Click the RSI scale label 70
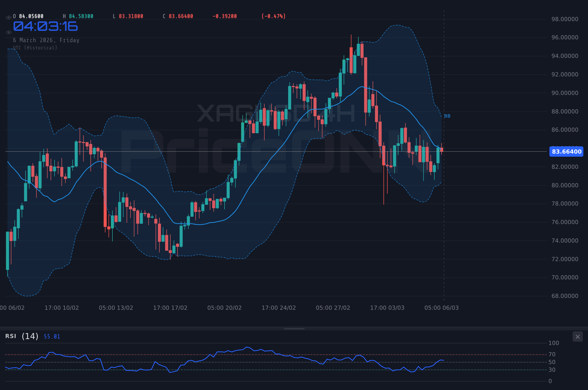The height and width of the screenshot is (390, 588). pos(552,354)
